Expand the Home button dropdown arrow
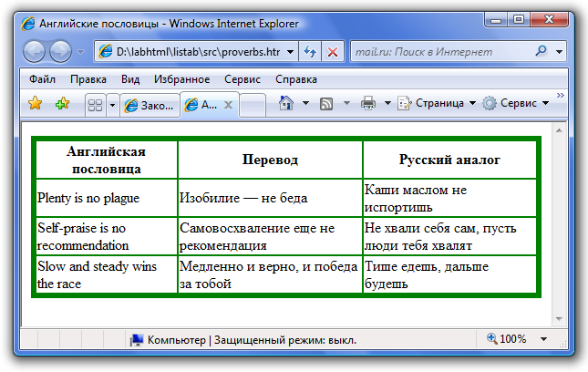Viewport: 588px width, 372px height. (x=305, y=103)
